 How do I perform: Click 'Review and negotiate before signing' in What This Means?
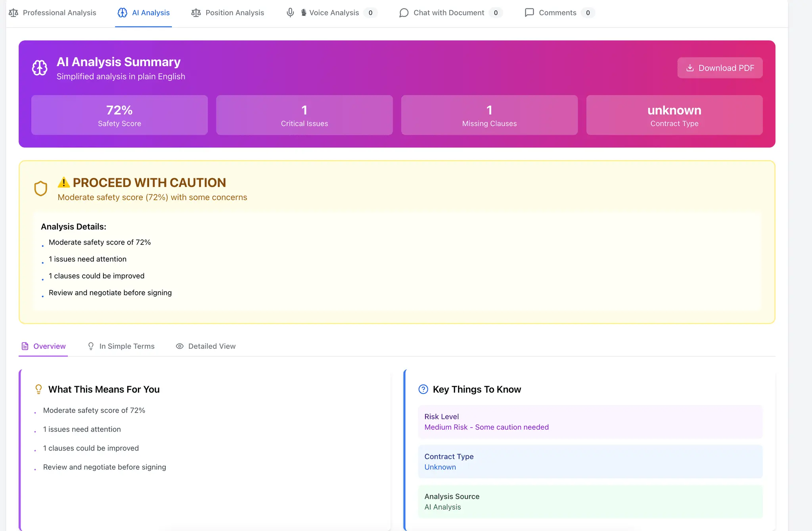click(105, 467)
